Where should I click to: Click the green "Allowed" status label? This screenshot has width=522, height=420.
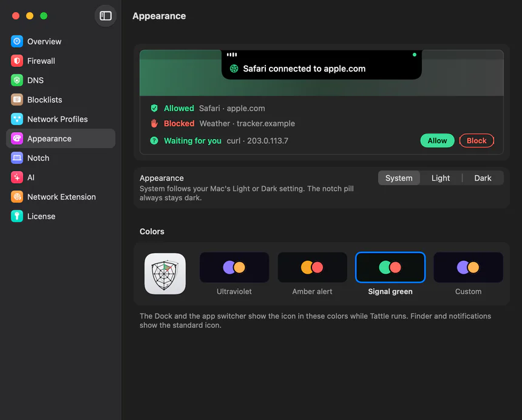179,108
